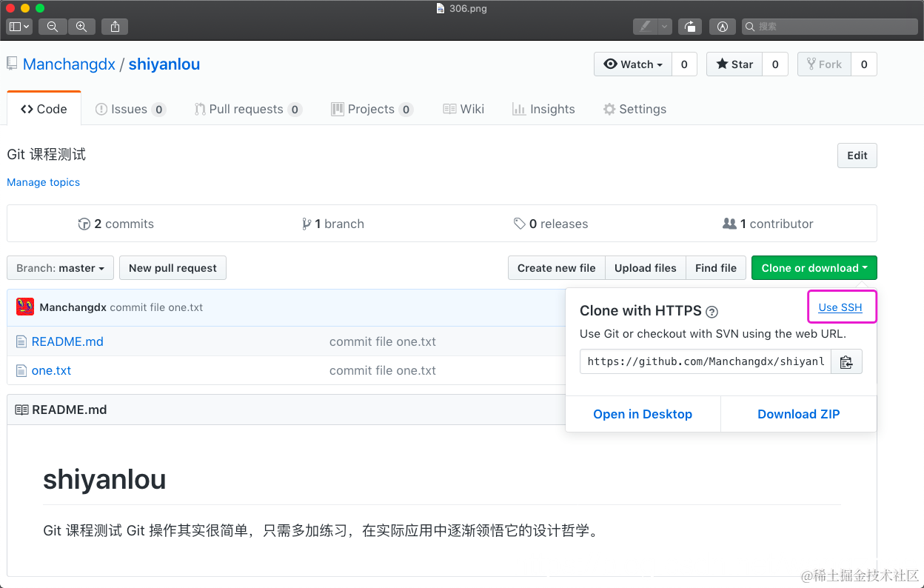Click the rotate icon in Preview toolbar
Image resolution: width=924 pixels, height=588 pixels.
click(690, 27)
